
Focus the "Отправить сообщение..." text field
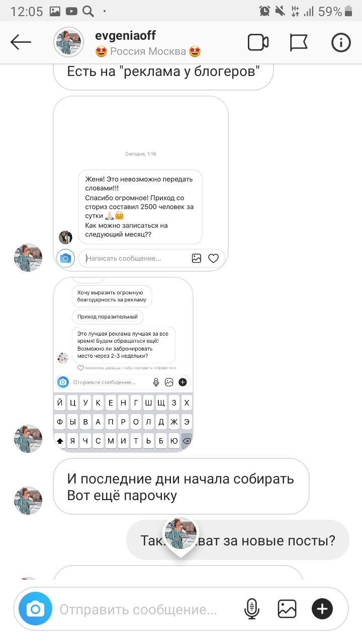click(138, 610)
